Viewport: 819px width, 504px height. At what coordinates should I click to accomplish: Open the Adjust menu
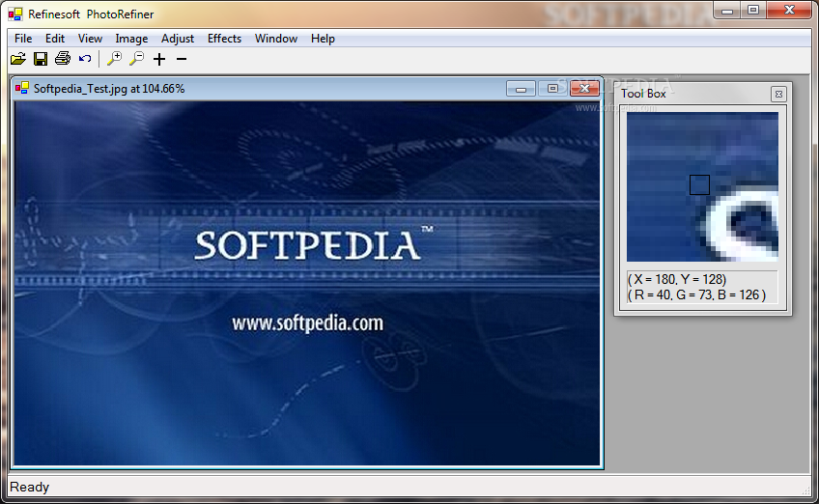click(x=177, y=39)
